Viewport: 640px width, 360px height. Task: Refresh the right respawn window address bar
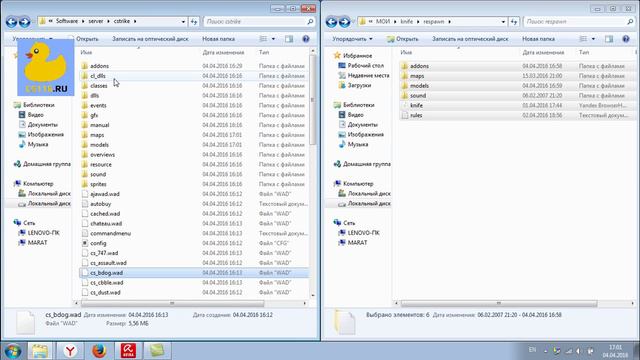514,22
